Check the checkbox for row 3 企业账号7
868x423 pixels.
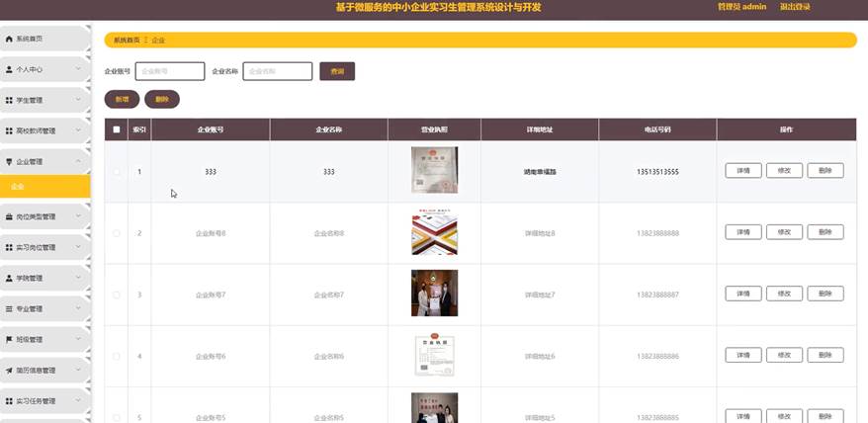coord(117,295)
